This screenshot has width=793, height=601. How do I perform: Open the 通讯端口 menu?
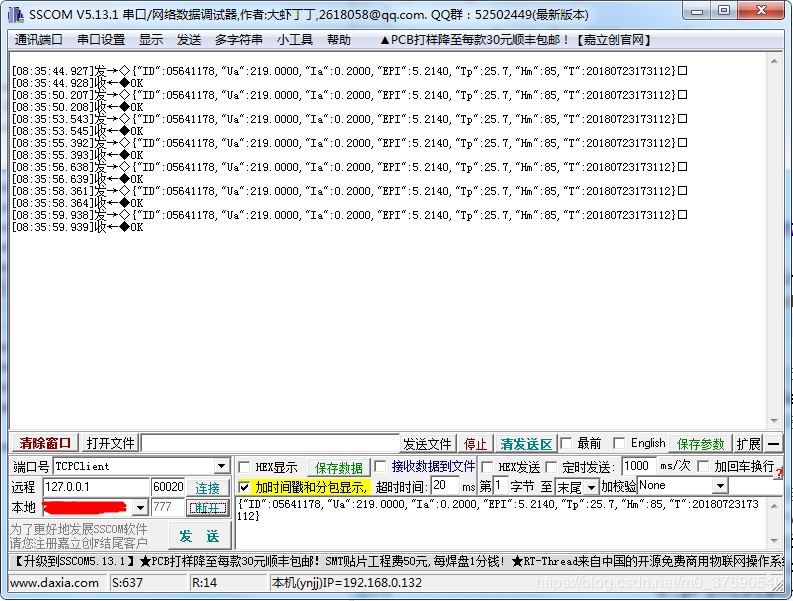[38, 40]
